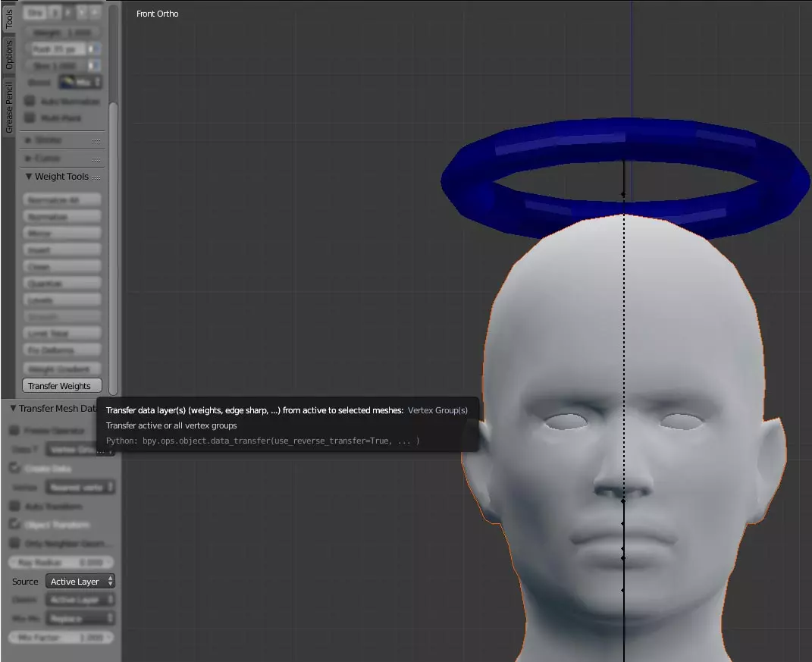Click the Stroke panel drag grip
This screenshot has height=662, width=812.
(x=96, y=141)
